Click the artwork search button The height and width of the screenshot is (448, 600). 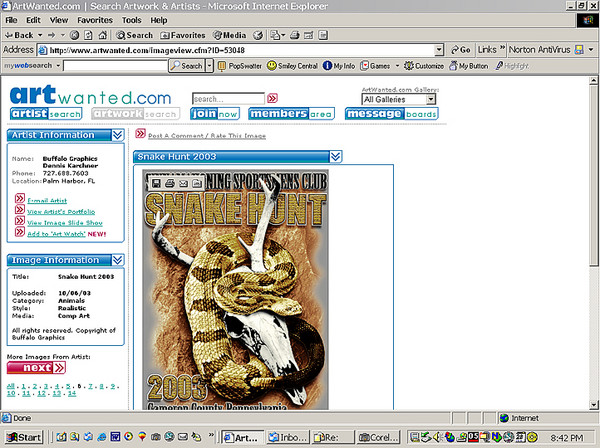pyautogui.click(x=135, y=114)
